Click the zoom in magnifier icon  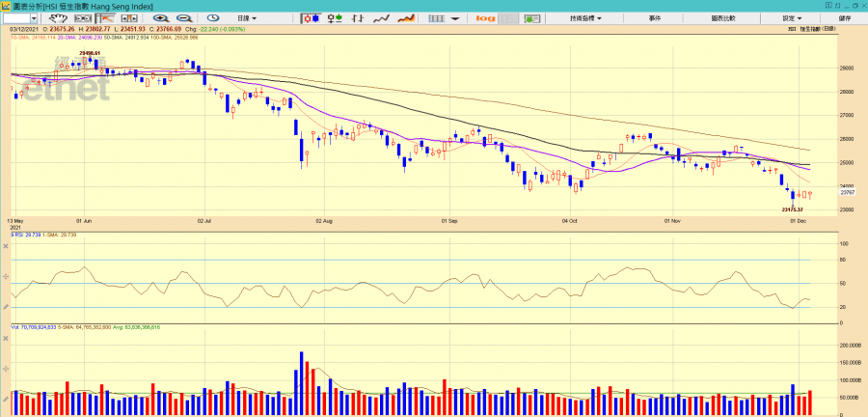click(159, 18)
